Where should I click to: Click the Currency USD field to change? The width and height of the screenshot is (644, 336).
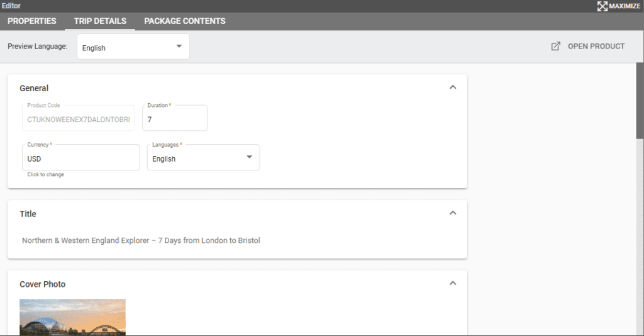coord(80,159)
